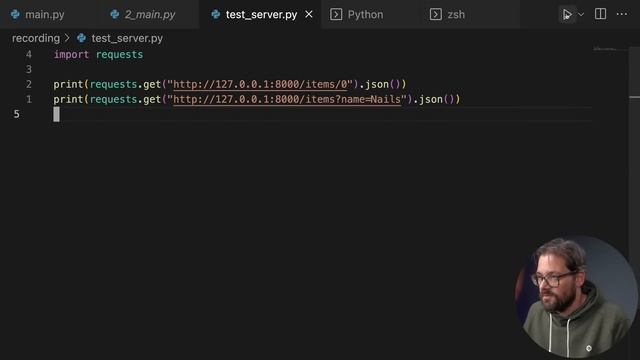Viewport: 640px width, 360px height.
Task: Open the items?name=Nails URL link
Action: tap(287, 99)
